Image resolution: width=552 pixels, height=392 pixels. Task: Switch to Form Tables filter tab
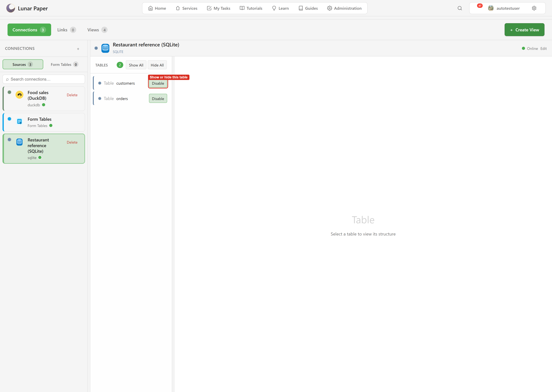coord(64,64)
